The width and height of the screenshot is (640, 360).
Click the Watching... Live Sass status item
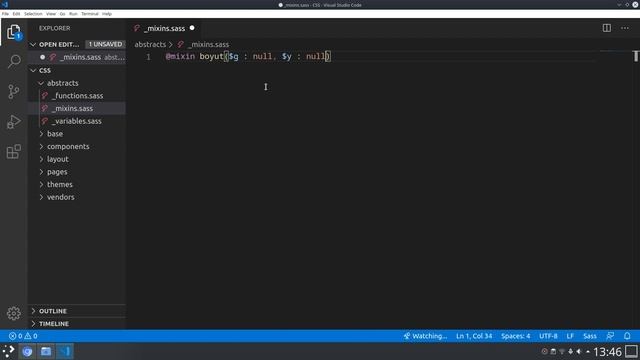coord(425,336)
